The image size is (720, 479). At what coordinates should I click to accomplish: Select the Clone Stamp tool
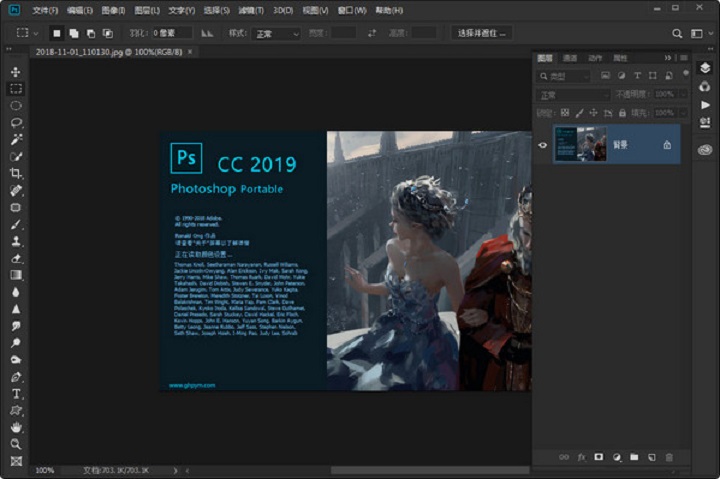coord(16,241)
